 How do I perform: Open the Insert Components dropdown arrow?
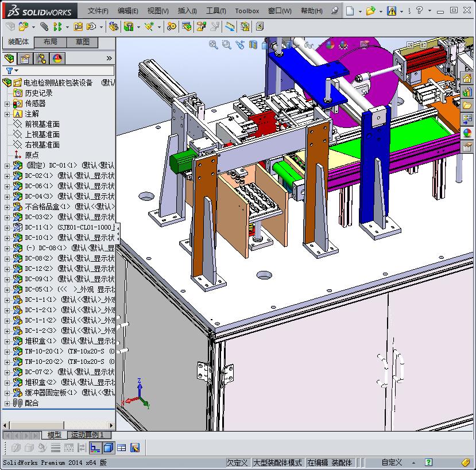33,28
